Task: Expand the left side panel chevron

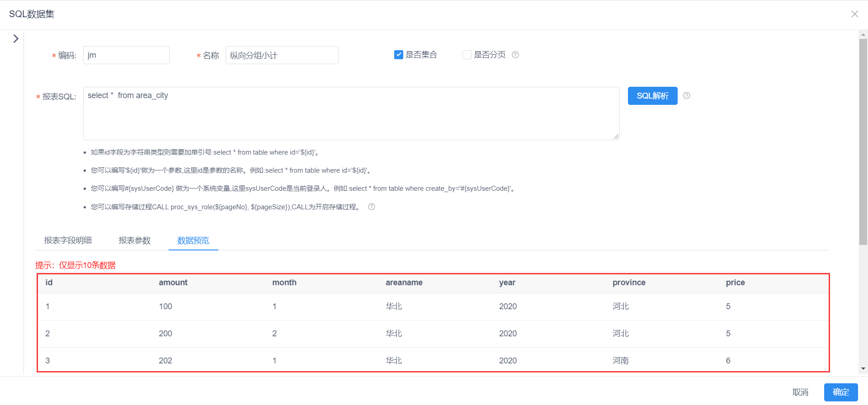Action: tap(16, 39)
